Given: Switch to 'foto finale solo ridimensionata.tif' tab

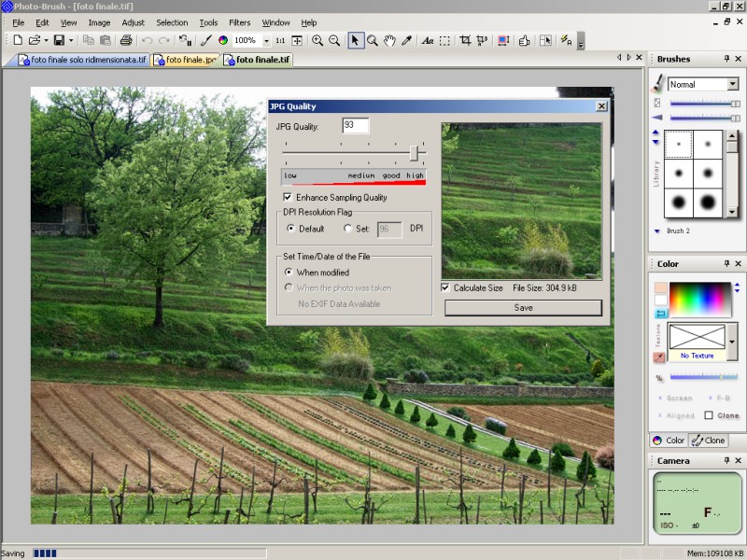Looking at the screenshot, I should coord(82,60).
